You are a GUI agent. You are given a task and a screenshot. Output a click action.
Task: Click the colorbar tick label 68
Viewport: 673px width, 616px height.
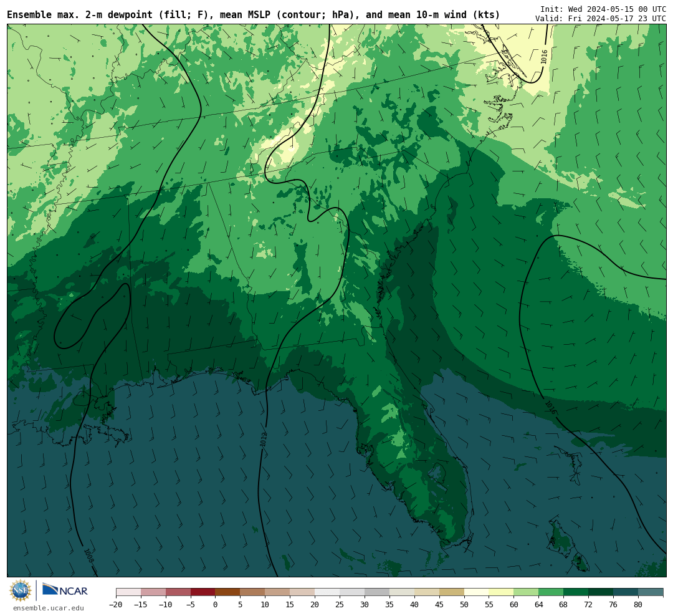pos(563,604)
